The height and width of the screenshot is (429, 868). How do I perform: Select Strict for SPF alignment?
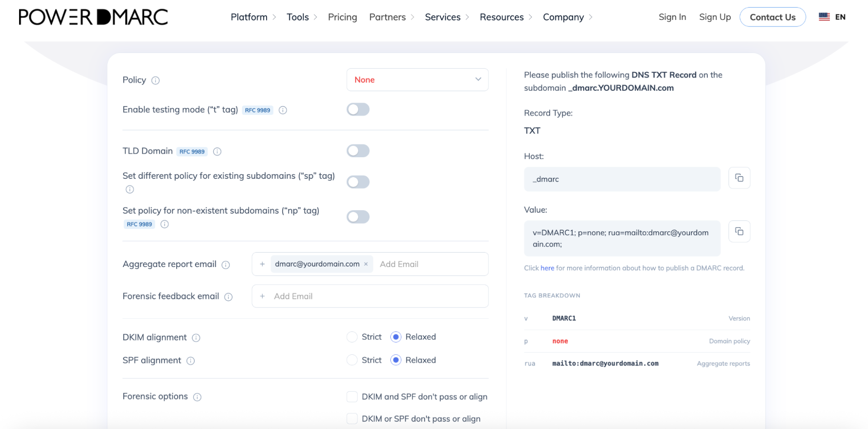pos(352,360)
